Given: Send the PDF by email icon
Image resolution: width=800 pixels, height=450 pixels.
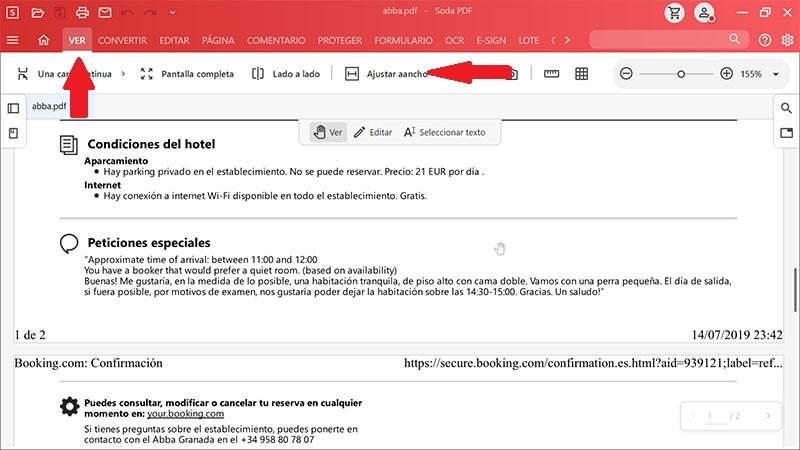Looking at the screenshot, I should [105, 12].
